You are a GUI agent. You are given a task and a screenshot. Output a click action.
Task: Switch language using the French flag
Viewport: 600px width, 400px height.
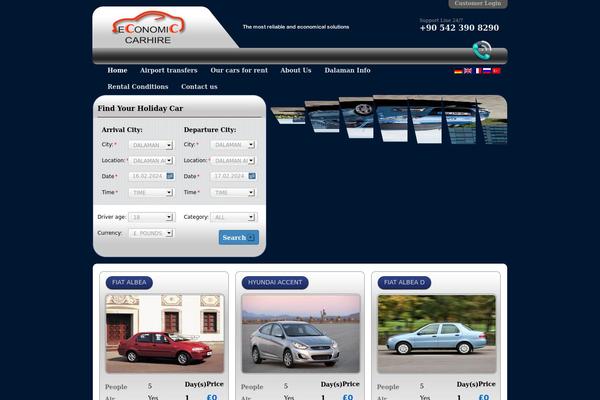pyautogui.click(x=477, y=71)
